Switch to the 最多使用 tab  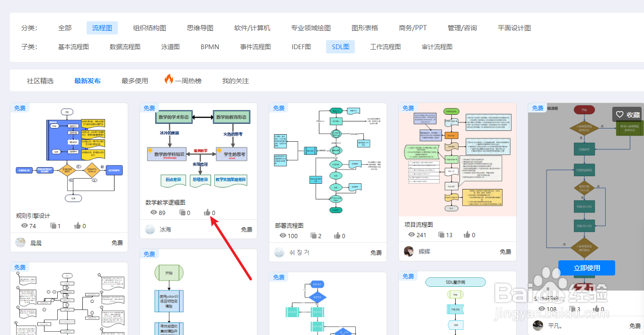(x=135, y=80)
